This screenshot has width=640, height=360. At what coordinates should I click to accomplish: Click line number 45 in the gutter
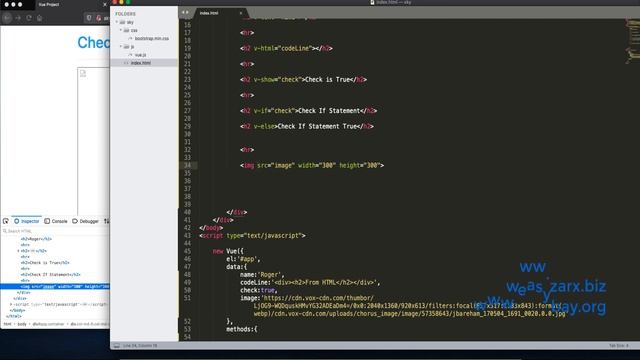pyautogui.click(x=187, y=251)
